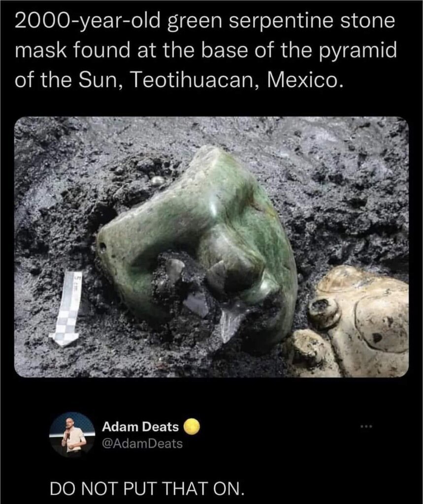
Task: Open the green serpentine mask photo
Action: 211,247
